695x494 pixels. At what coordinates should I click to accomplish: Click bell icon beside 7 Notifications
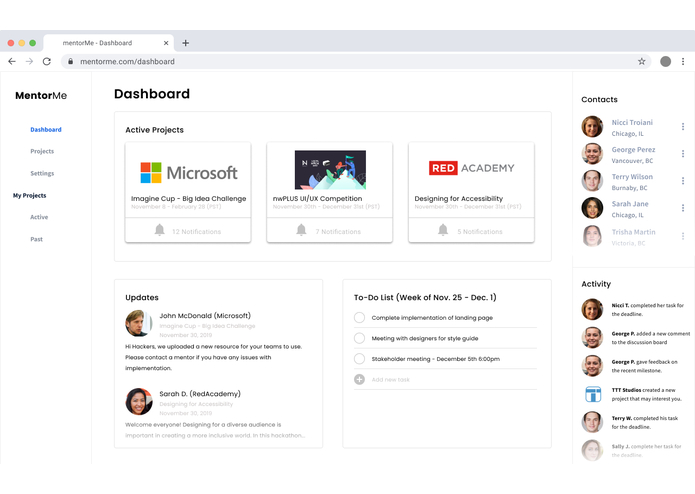pyautogui.click(x=301, y=230)
